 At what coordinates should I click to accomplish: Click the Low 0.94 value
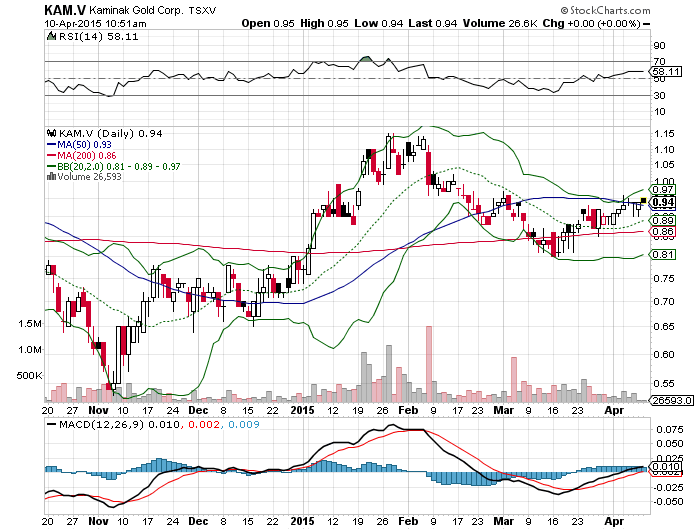(x=379, y=23)
